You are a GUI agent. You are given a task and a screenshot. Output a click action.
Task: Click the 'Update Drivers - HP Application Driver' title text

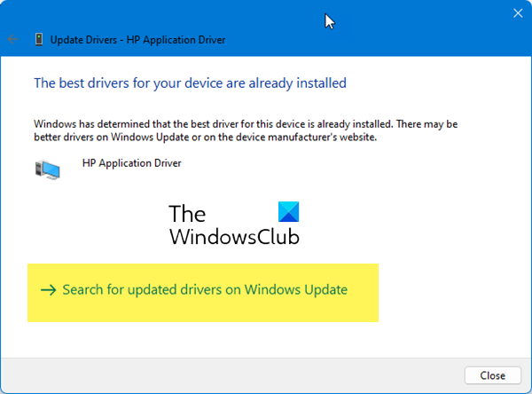tap(137, 40)
